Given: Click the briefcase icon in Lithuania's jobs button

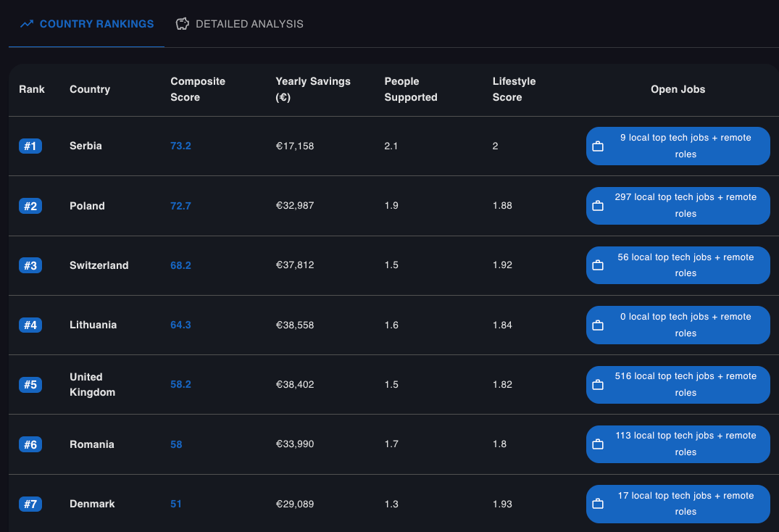Looking at the screenshot, I should (598, 325).
